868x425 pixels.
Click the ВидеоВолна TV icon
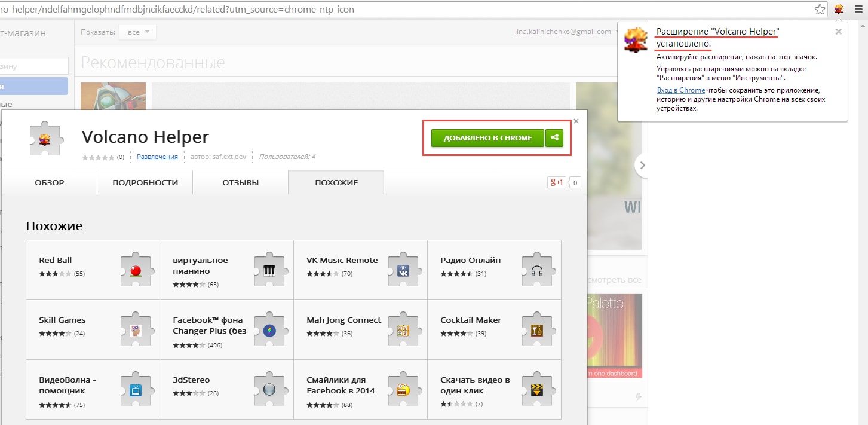136,390
